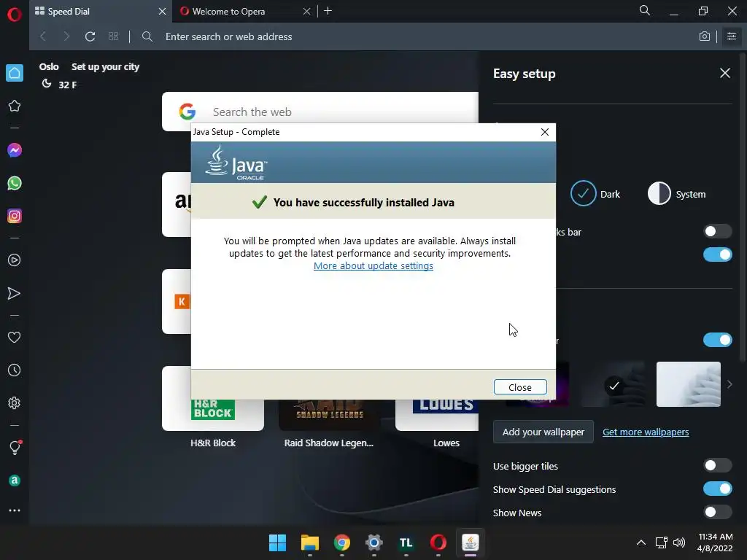This screenshot has height=560, width=747.
Task: Enable Use bigger tiles
Action: [718, 465]
